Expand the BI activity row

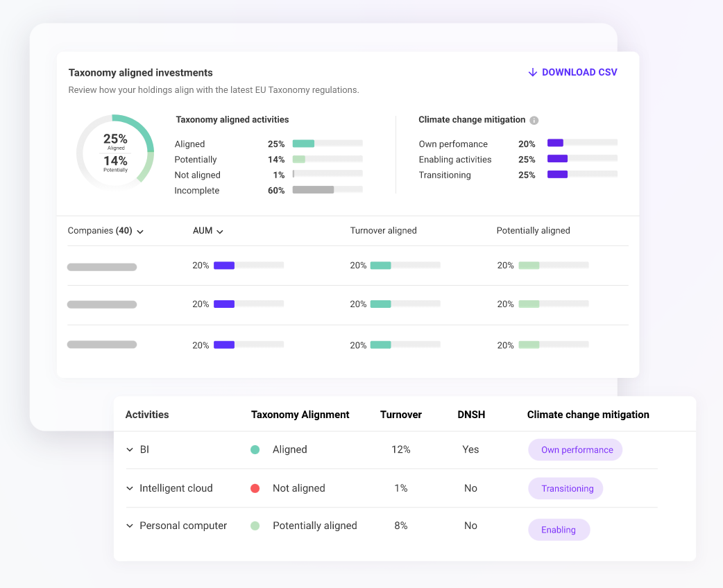(130, 450)
